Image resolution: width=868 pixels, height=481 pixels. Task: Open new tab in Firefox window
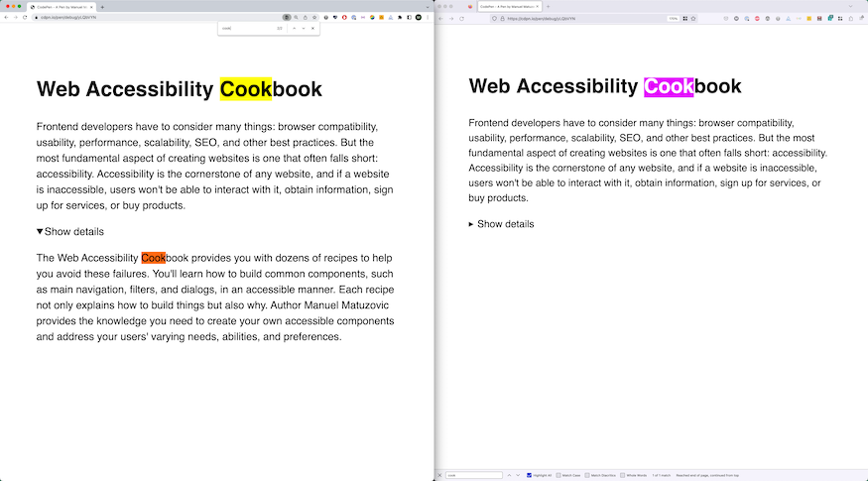coord(548,7)
